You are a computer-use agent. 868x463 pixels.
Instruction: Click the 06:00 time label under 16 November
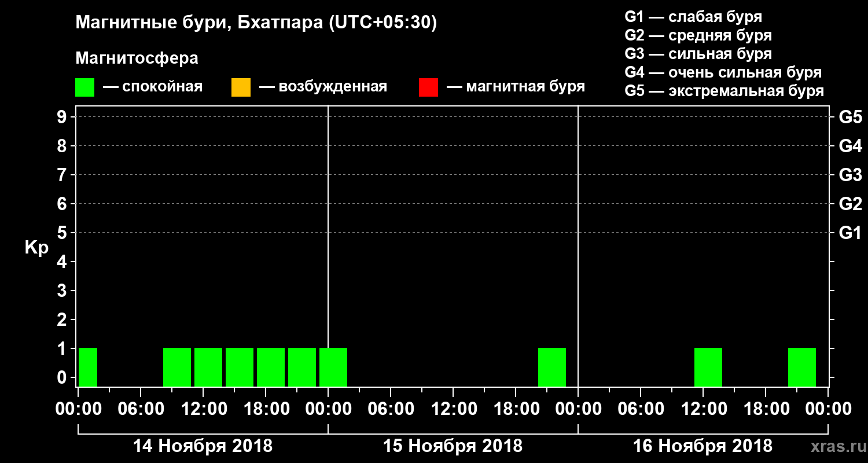click(641, 409)
